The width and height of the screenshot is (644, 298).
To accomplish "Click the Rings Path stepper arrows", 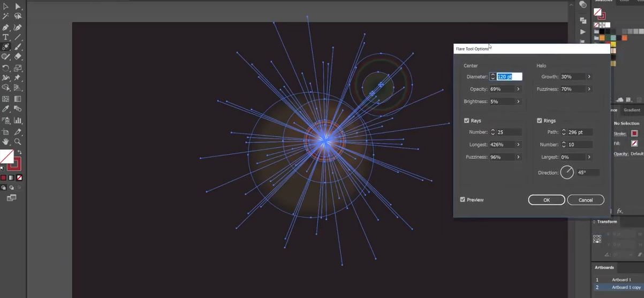I will click(x=564, y=132).
